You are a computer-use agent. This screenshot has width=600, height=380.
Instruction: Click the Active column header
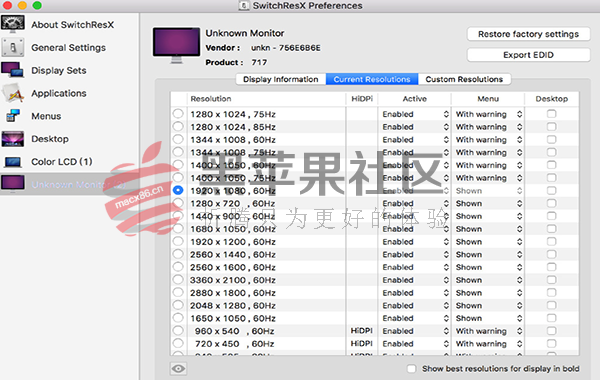tap(414, 99)
